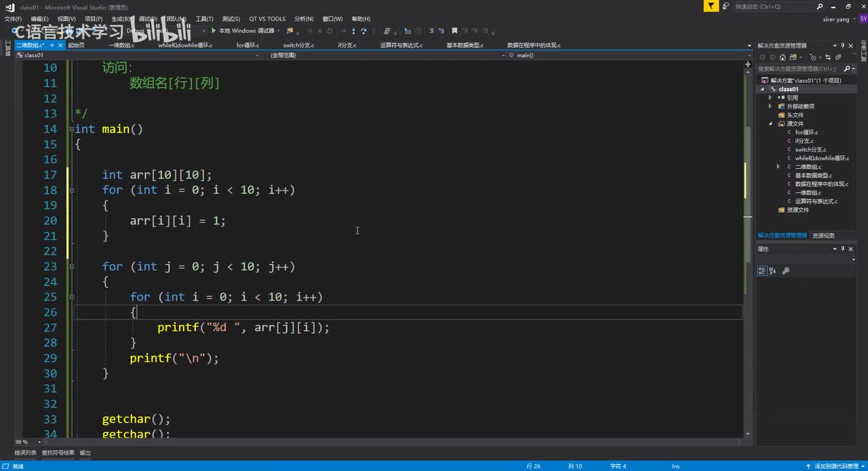Switch to the while和dowhile循环.c editor tab

point(185,45)
